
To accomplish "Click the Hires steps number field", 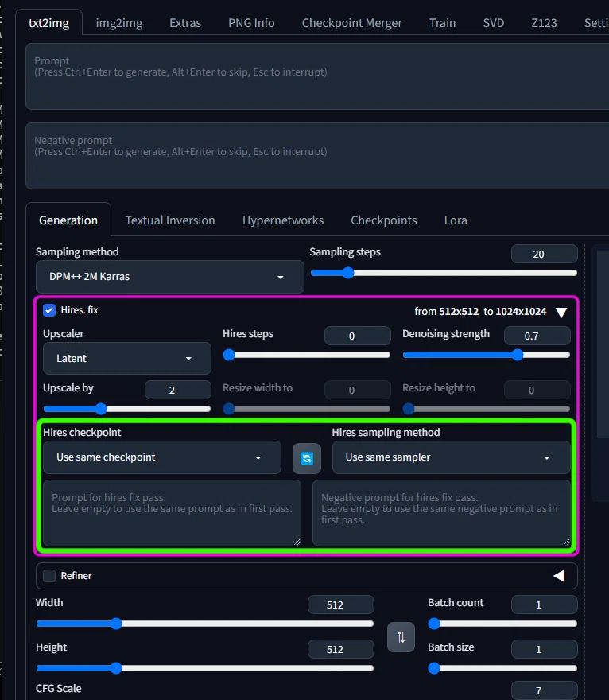I will [357, 336].
